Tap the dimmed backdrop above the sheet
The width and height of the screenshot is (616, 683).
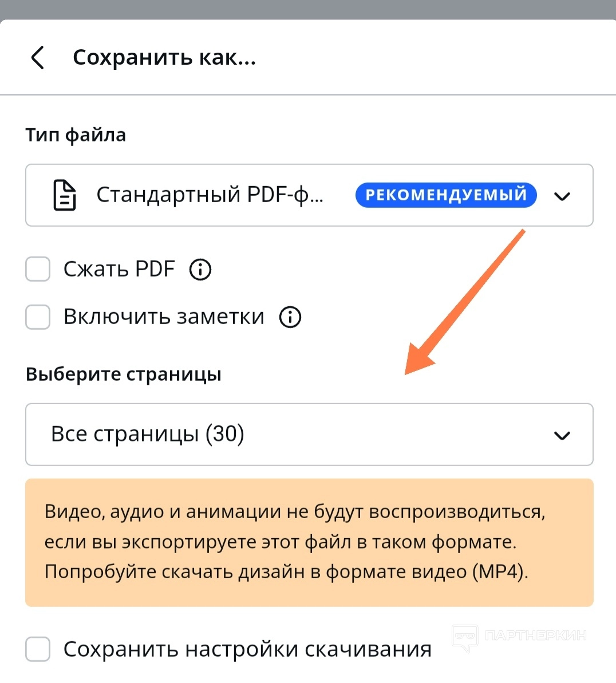click(x=308, y=9)
